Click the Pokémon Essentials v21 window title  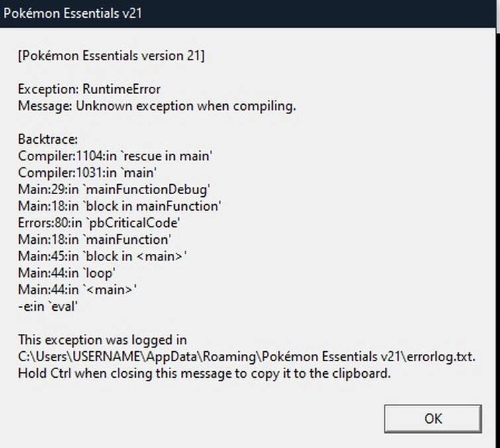coord(73,13)
